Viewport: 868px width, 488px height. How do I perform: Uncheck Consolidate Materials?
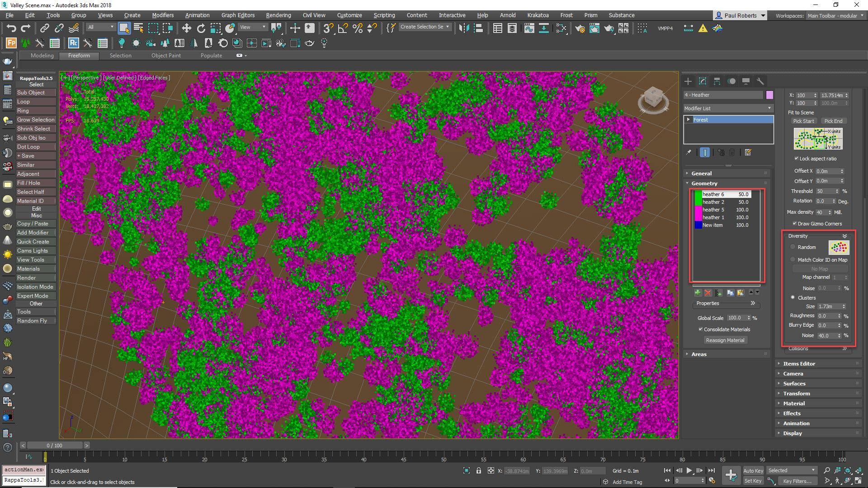[701, 329]
